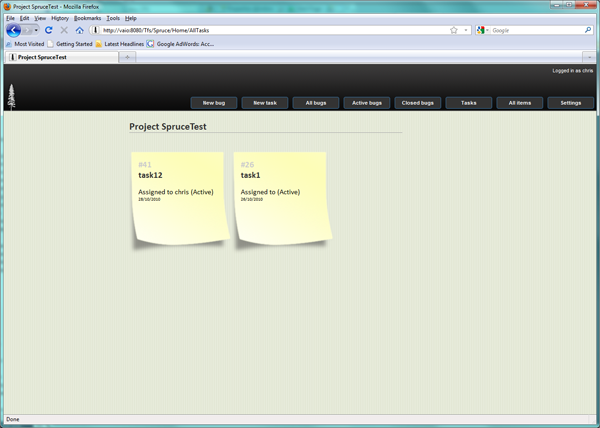This screenshot has width=600, height=428.
Task: Click the Project SpruceTest heading
Action: pos(168,127)
